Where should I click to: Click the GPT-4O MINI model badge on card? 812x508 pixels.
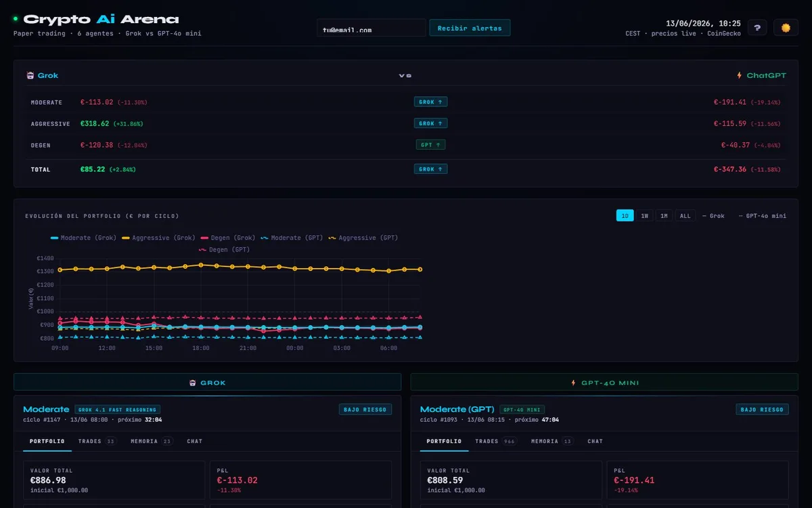[x=522, y=410]
